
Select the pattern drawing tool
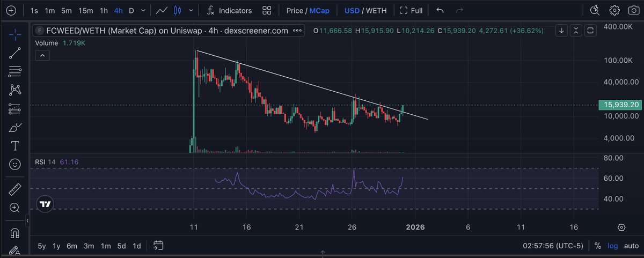coord(16,90)
